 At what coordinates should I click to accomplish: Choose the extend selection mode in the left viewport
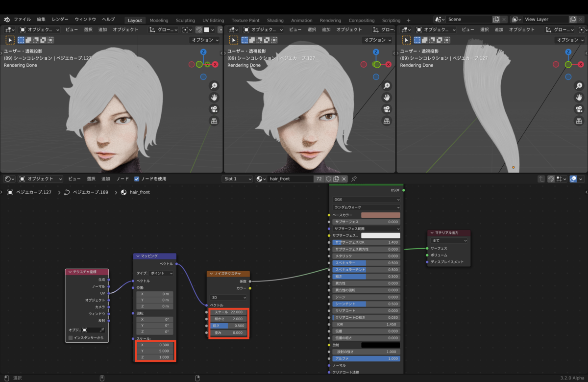[x=28, y=40]
